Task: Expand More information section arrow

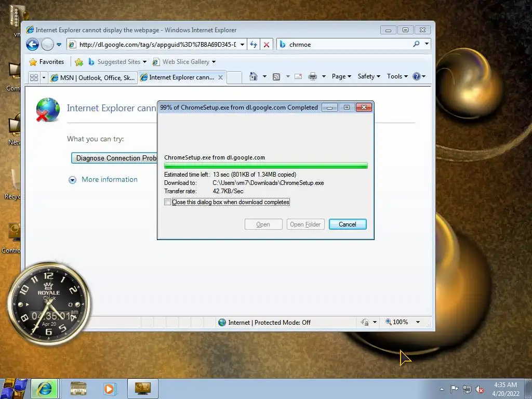Action: (x=72, y=180)
